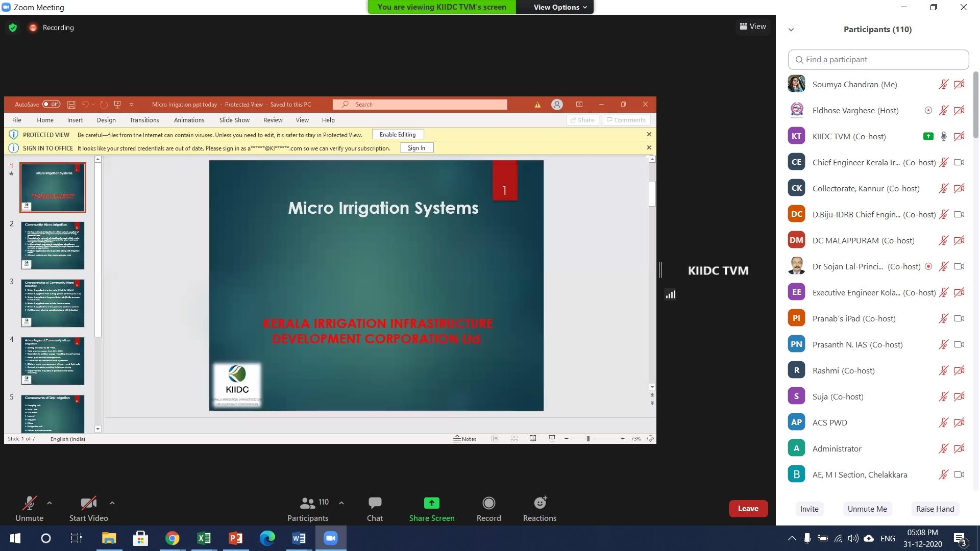
Task: Click the participants list scrollbar
Action: coord(976,105)
